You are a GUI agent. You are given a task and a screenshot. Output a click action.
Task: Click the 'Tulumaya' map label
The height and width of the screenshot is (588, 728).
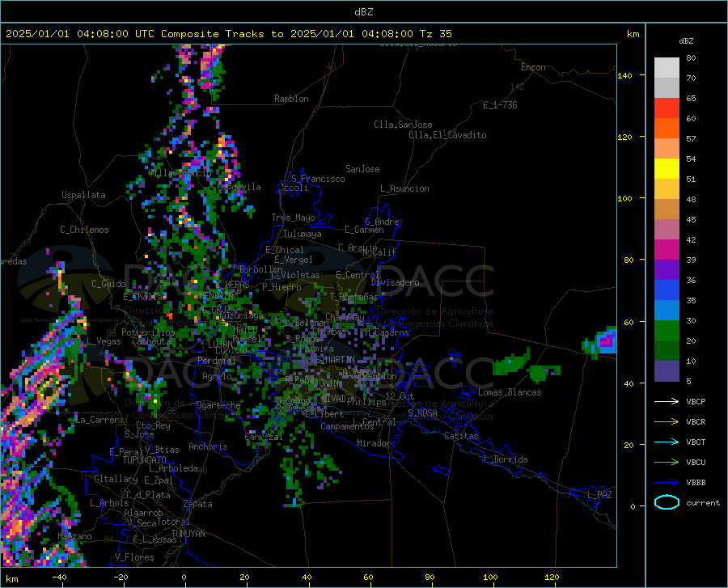[303, 234]
